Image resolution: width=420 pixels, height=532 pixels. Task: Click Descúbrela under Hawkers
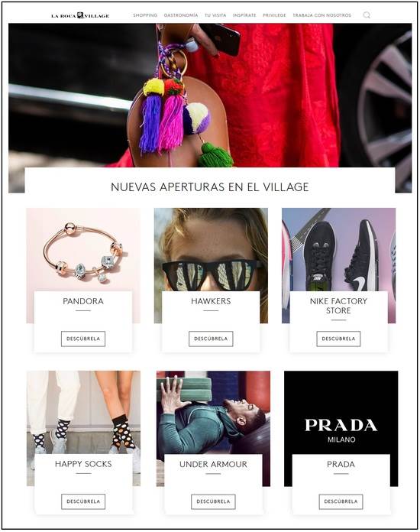point(211,339)
